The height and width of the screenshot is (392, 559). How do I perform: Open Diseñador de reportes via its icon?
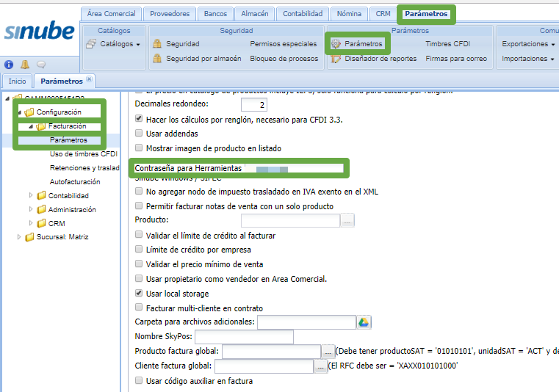coord(336,59)
